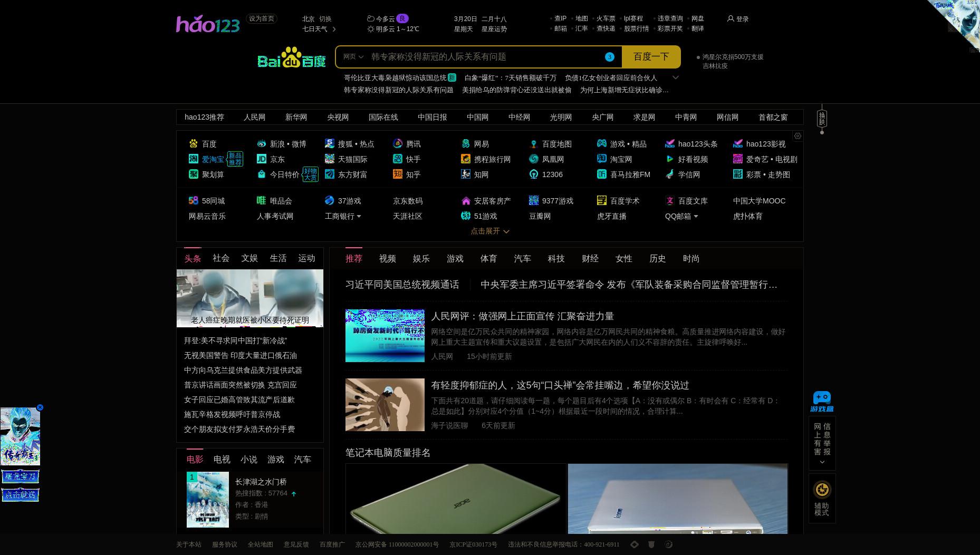980x555 pixels.
Task: Click the 登录 user icon
Action: 731,18
